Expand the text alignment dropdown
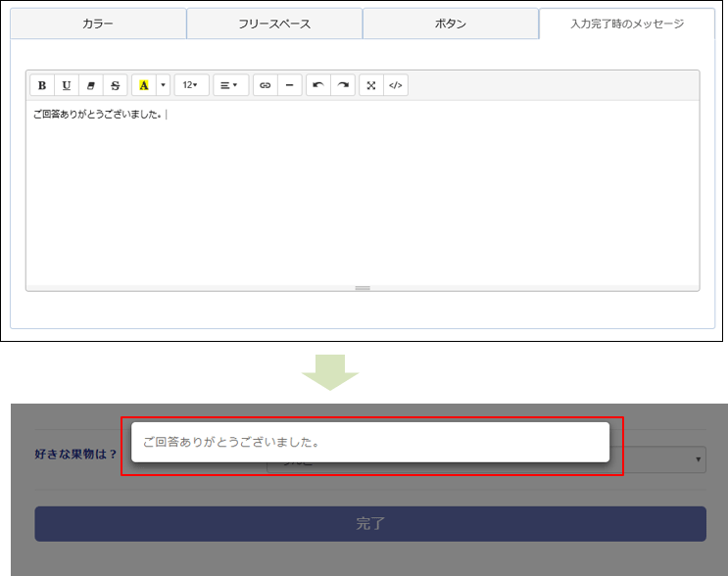This screenshot has width=728, height=576. point(230,85)
